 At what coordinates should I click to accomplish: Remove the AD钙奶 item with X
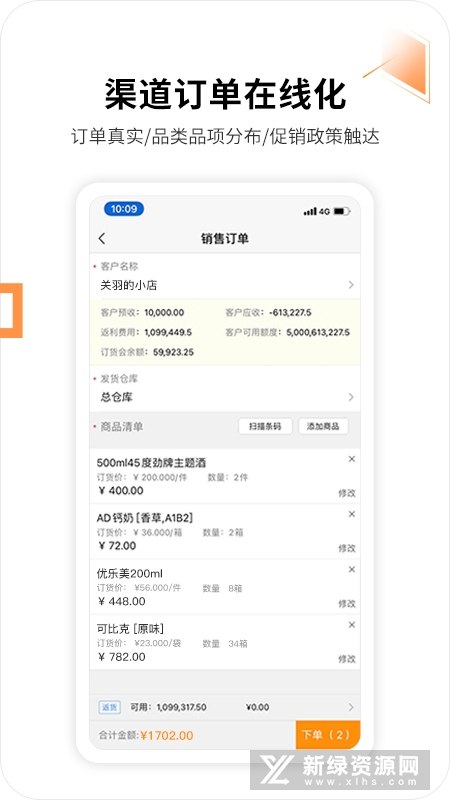pos(352,514)
